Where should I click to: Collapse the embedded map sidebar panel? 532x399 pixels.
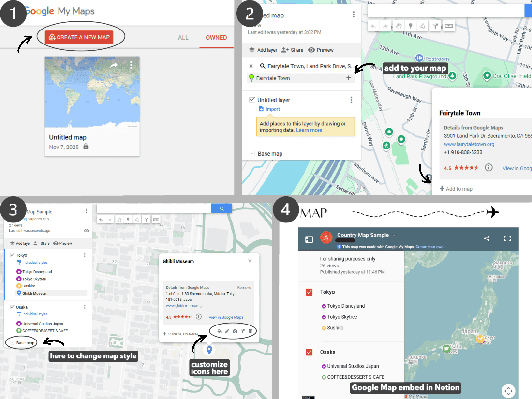[x=309, y=238]
